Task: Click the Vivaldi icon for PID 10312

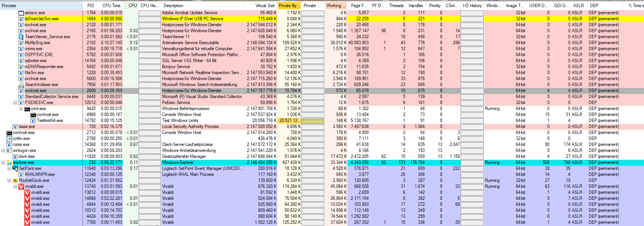Action: [27, 210]
